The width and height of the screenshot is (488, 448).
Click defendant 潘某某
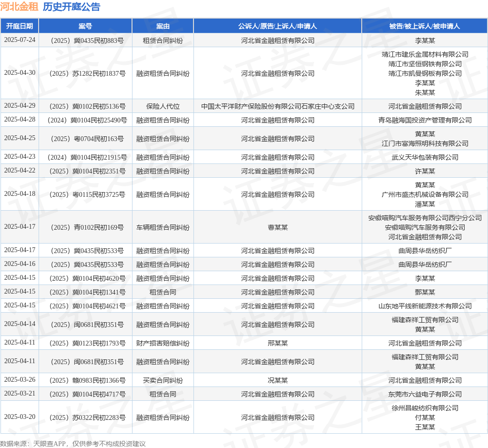[x=425, y=204]
